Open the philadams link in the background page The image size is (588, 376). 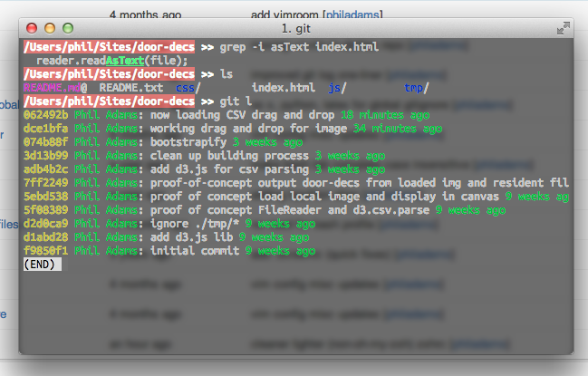tap(354, 15)
